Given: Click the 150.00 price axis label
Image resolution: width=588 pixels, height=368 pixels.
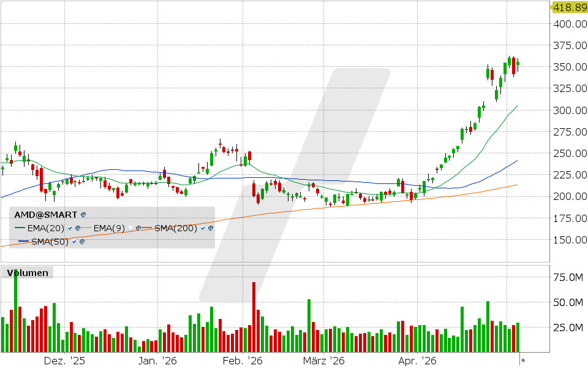Looking at the screenshot, I should coord(570,240).
